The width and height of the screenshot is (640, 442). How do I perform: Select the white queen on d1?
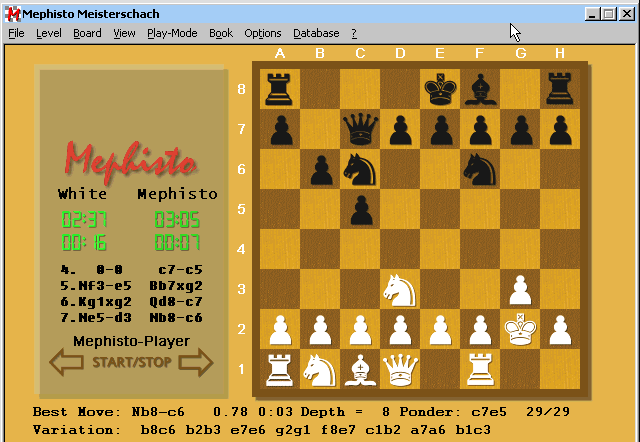pos(400,369)
